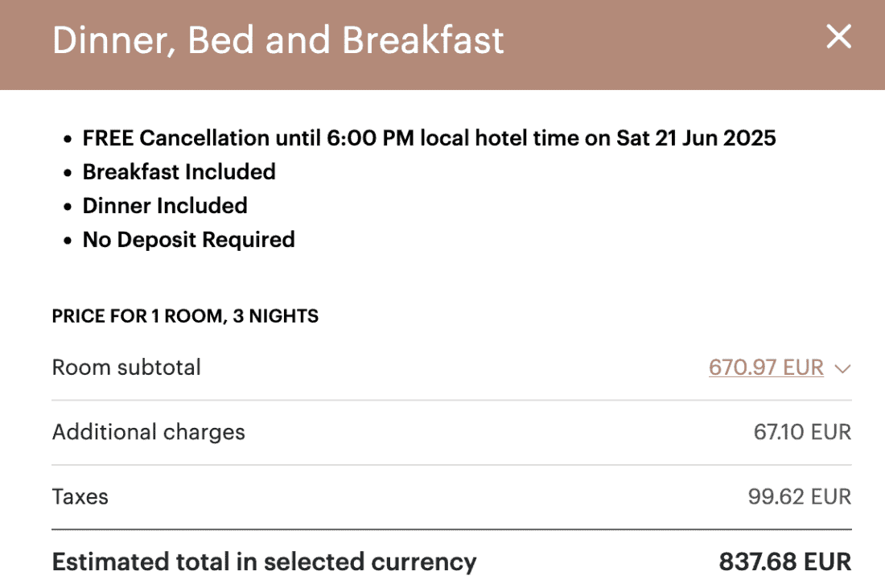The width and height of the screenshot is (885, 588).
Task: Click the bullet point beside Breakfast Included
Action: pyautogui.click(x=68, y=173)
